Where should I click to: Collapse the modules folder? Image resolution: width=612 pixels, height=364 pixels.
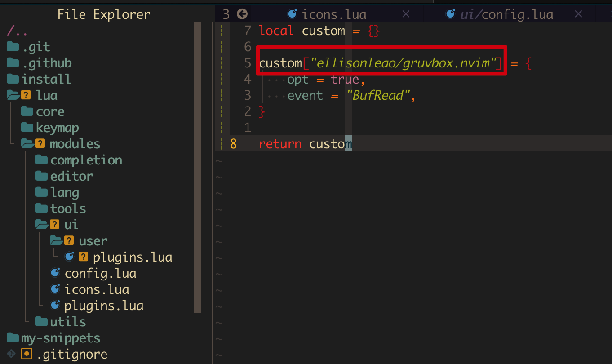75,143
